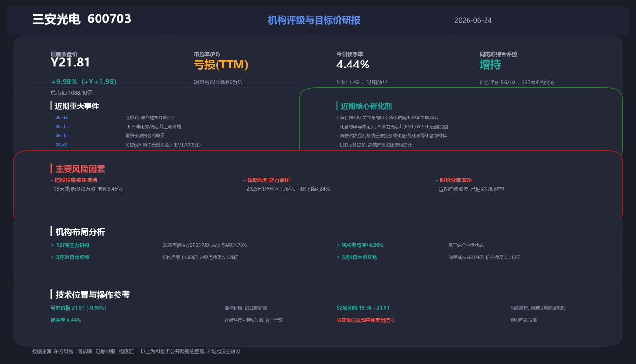This screenshot has width=636, height=364.
Task: Click the 06-18 event date
Action: [62, 117]
